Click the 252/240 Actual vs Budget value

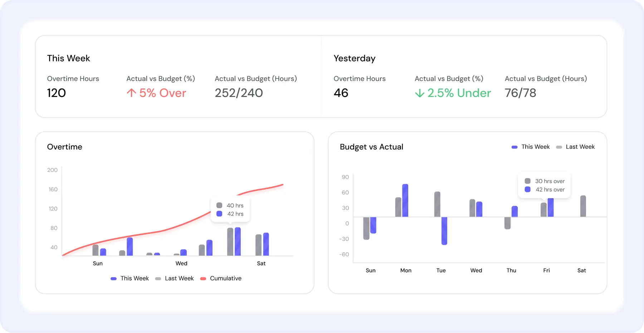(239, 93)
